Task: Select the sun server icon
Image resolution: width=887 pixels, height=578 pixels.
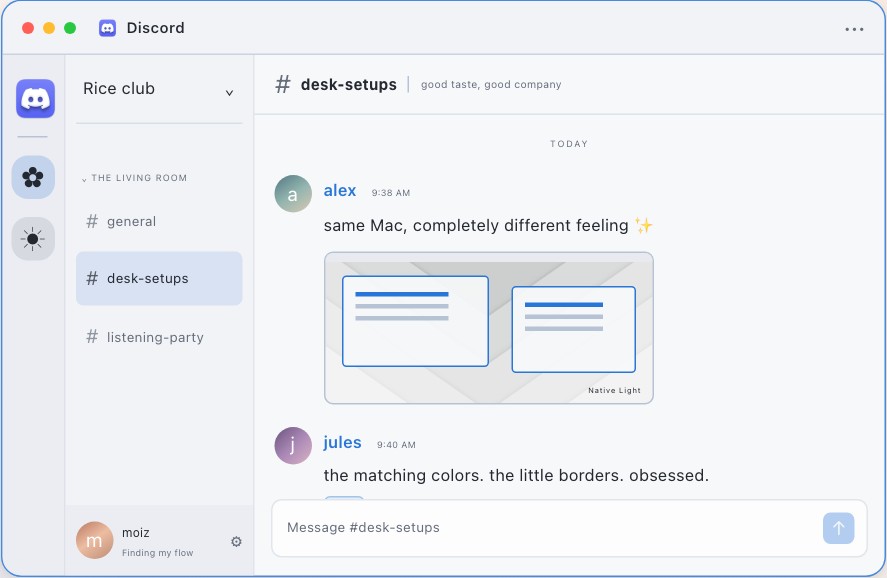Action: [x=33, y=239]
